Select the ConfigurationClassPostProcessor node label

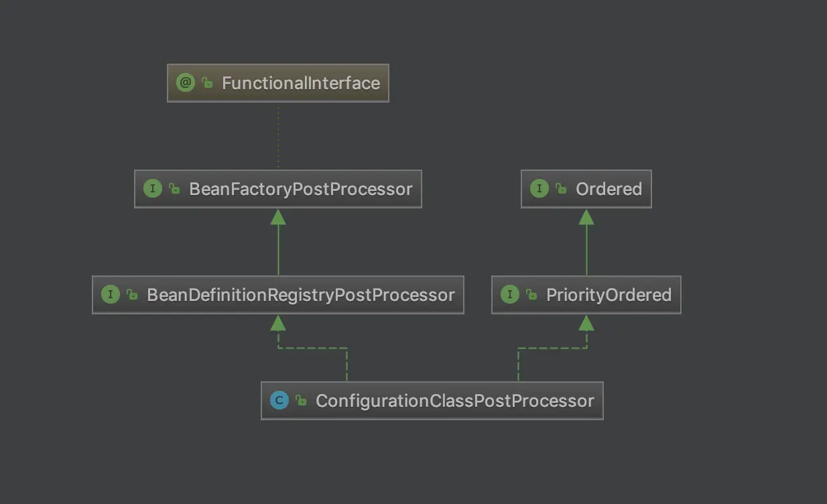(454, 401)
